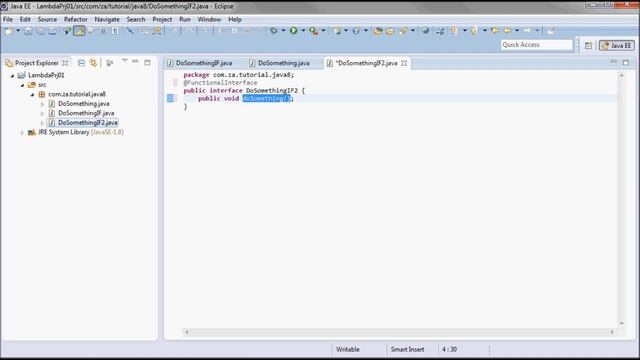
Task: Click the Smart Insert status bar entry
Action: 407,349
